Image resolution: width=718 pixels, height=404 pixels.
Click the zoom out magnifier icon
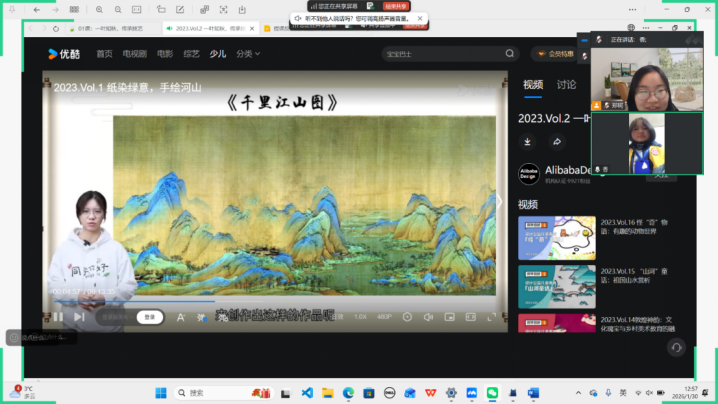(x=118, y=10)
